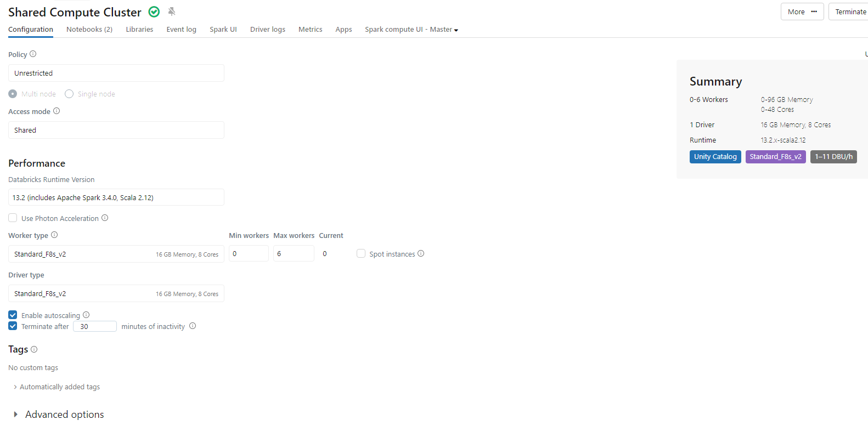
Task: Click the No custom tags text
Action: [x=33, y=368]
